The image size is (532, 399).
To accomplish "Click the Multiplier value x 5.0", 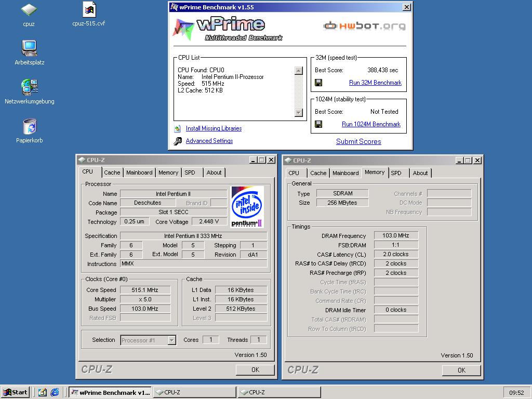I will point(145,300).
